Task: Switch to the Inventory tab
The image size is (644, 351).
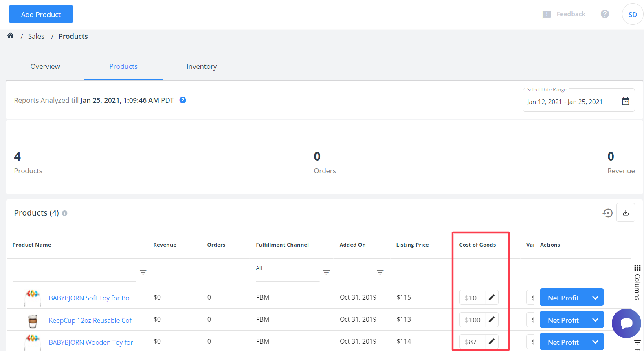Action: [x=202, y=66]
